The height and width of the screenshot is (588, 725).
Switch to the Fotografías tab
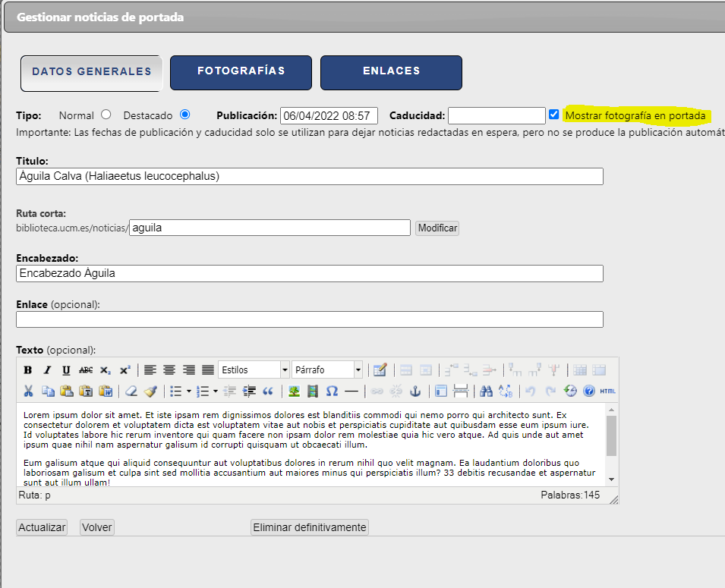(x=241, y=71)
